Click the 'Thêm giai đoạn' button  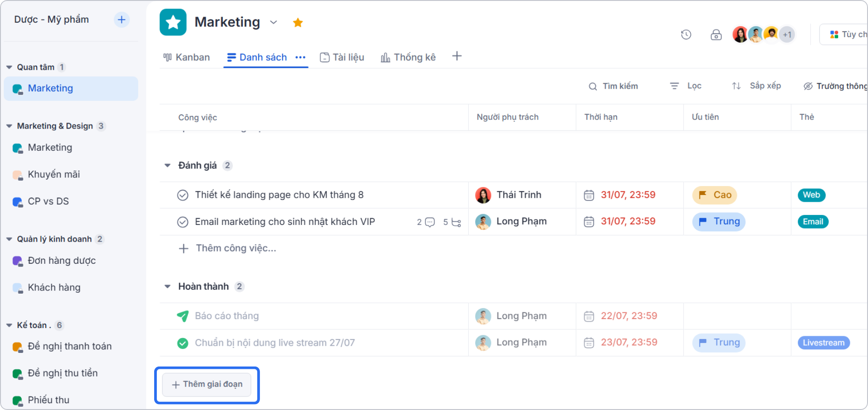[x=207, y=385]
